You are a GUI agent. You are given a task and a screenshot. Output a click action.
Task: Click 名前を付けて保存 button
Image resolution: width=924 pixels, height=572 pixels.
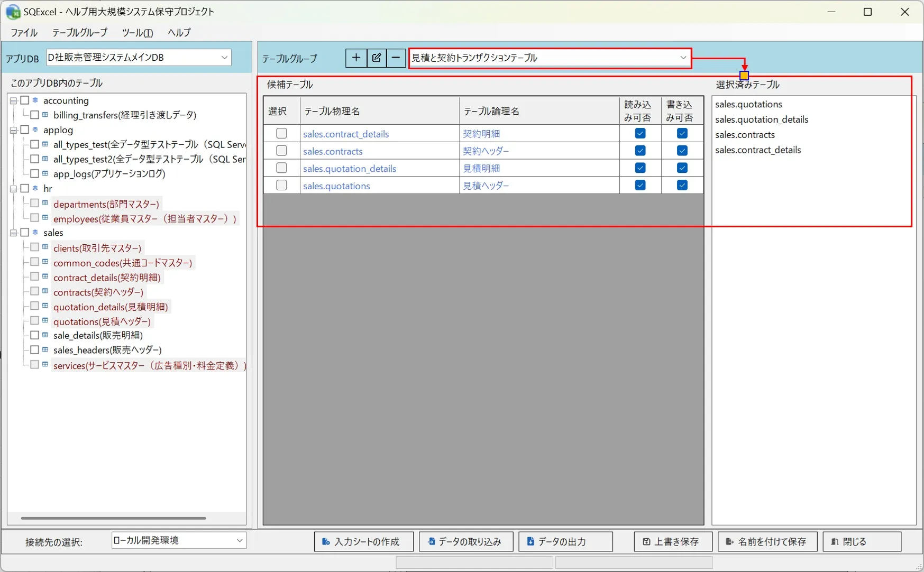pos(767,541)
